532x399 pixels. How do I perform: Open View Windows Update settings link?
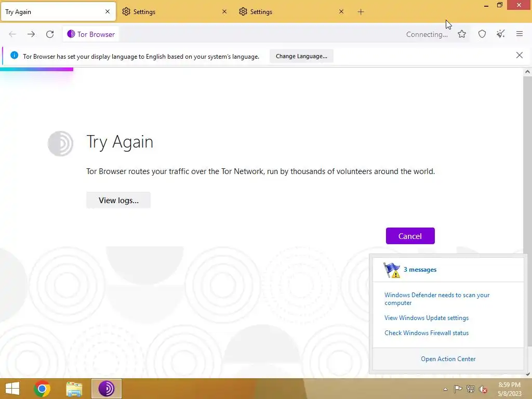point(427,318)
